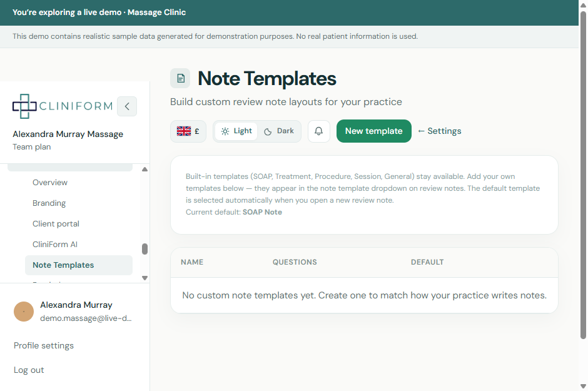The image size is (588, 391).
Task: Click the CliniForm cross logo
Action: 24,106
